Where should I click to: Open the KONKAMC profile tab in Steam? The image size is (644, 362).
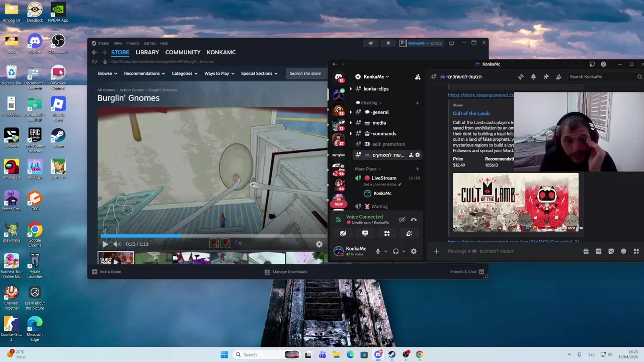click(x=221, y=52)
